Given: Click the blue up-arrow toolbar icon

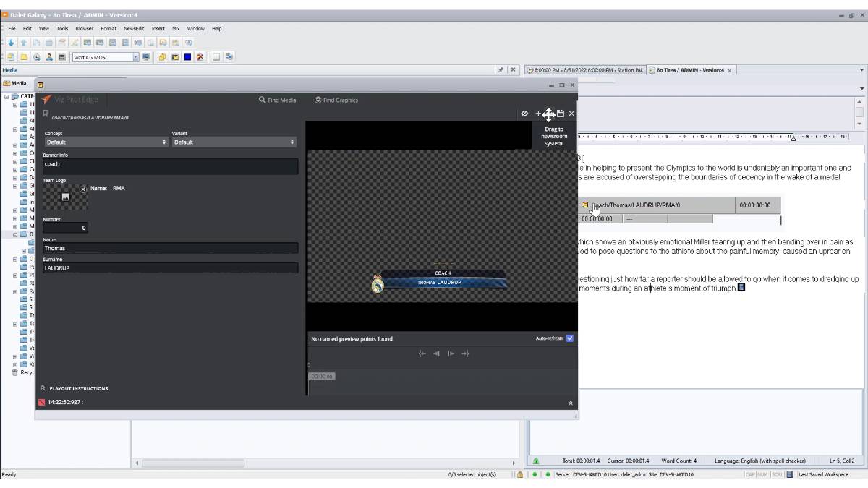Looking at the screenshot, I should pos(23,43).
